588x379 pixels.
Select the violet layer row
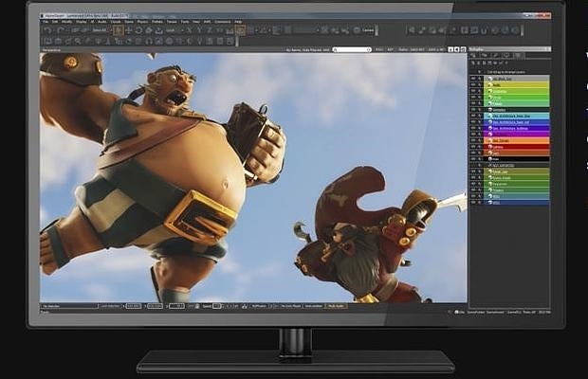(517, 128)
